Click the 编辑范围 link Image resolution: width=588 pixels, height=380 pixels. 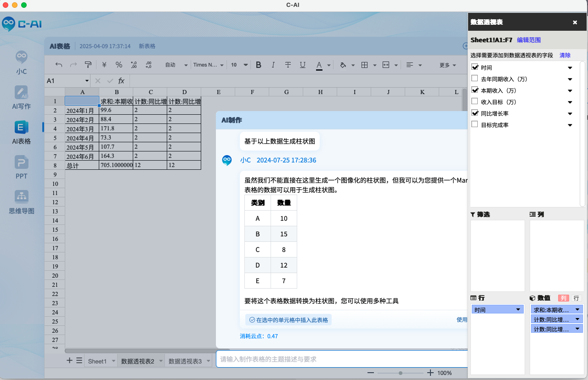pos(529,40)
